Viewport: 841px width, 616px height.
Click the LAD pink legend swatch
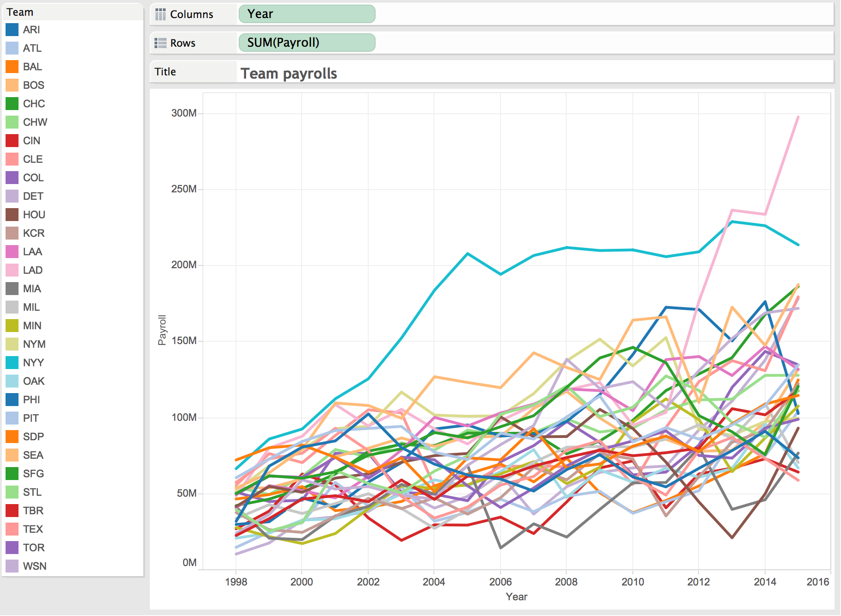[12, 270]
